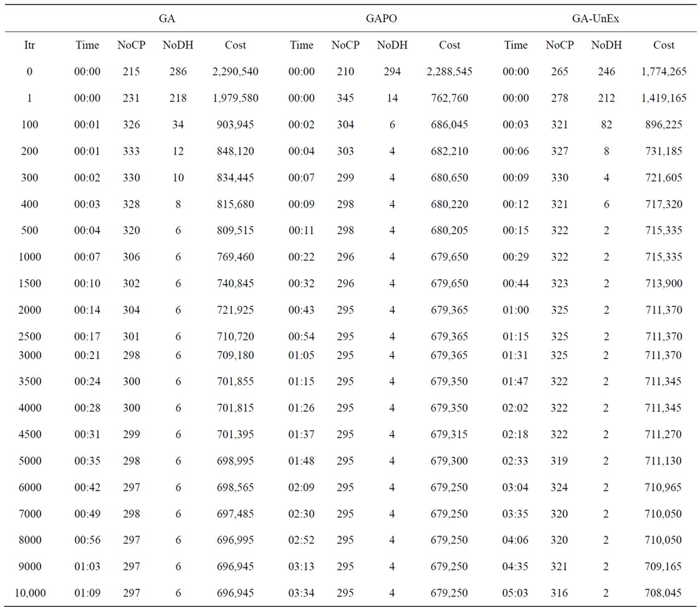Select GAPO cost value 680,650
Image resolution: width=700 pixels, height=607 pixels.
point(449,177)
